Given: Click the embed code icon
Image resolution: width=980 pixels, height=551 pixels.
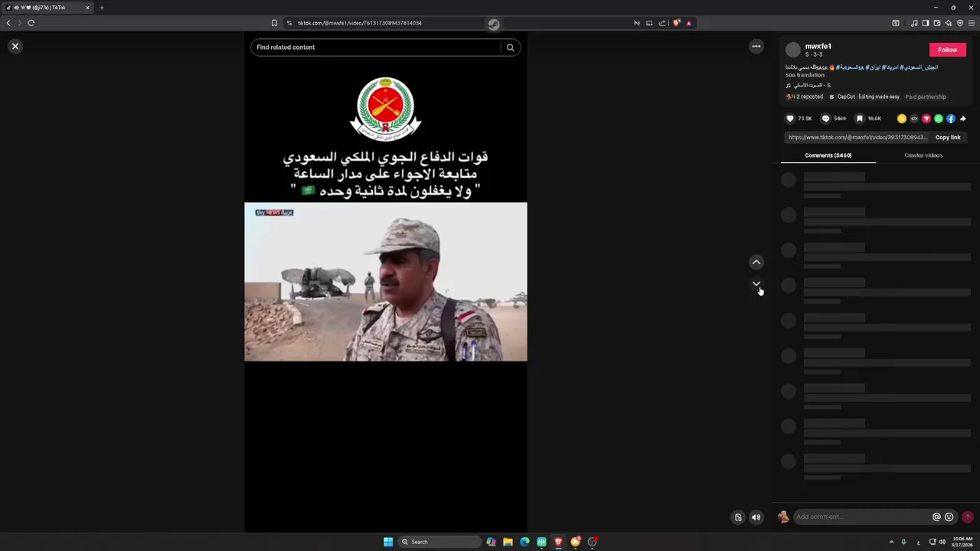Looking at the screenshot, I should tap(914, 119).
